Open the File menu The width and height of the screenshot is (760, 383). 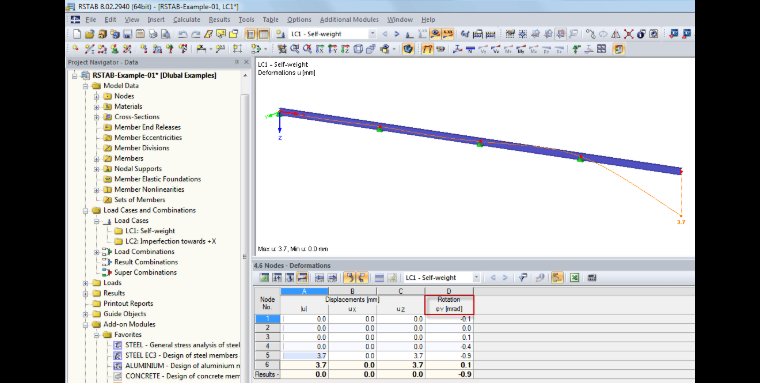pyautogui.click(x=91, y=20)
